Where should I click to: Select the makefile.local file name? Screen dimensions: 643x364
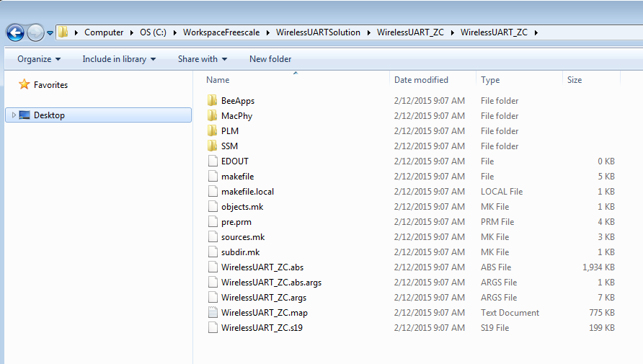coord(247,192)
